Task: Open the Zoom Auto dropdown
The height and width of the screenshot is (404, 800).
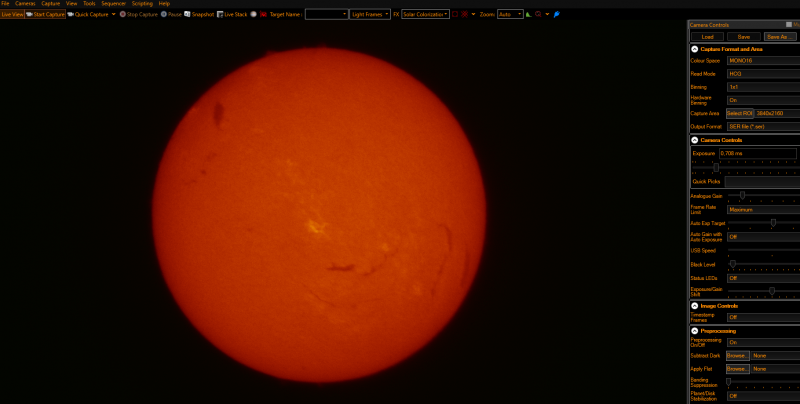Action: click(510, 14)
